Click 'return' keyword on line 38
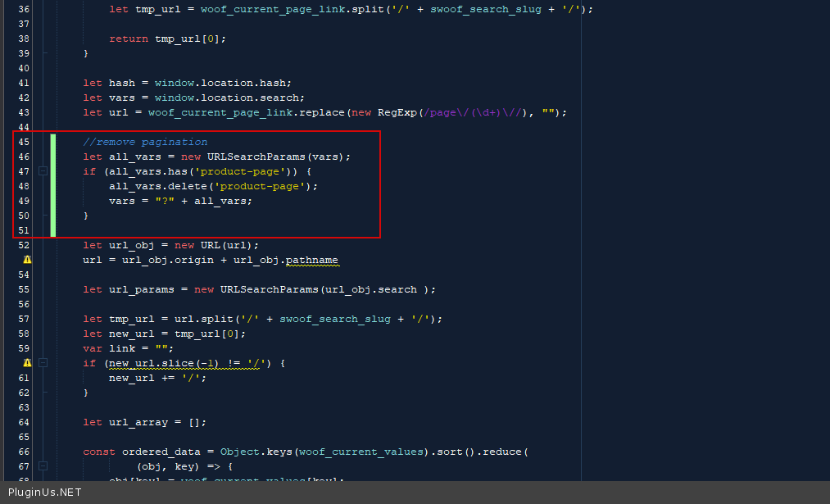 129,39
